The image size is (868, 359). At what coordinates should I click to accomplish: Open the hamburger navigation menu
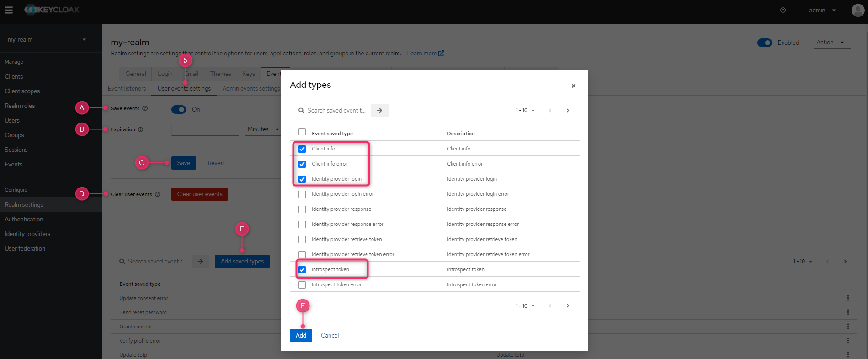[9, 10]
